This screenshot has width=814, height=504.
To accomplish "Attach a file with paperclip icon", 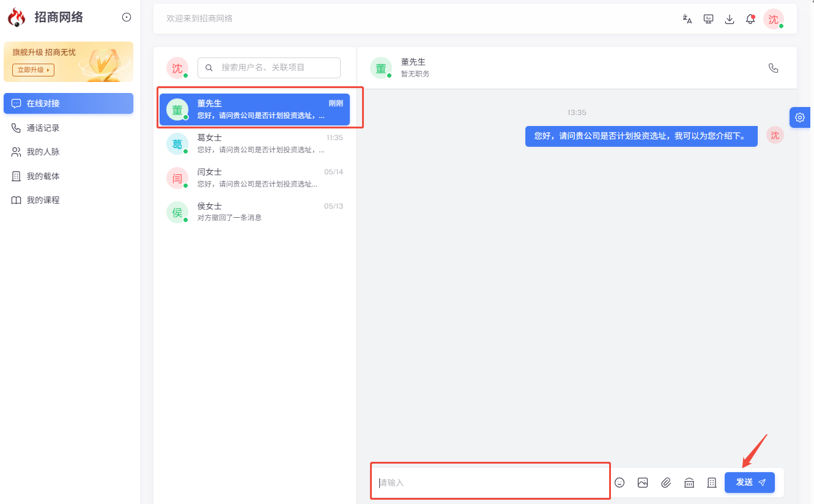I will [x=666, y=483].
